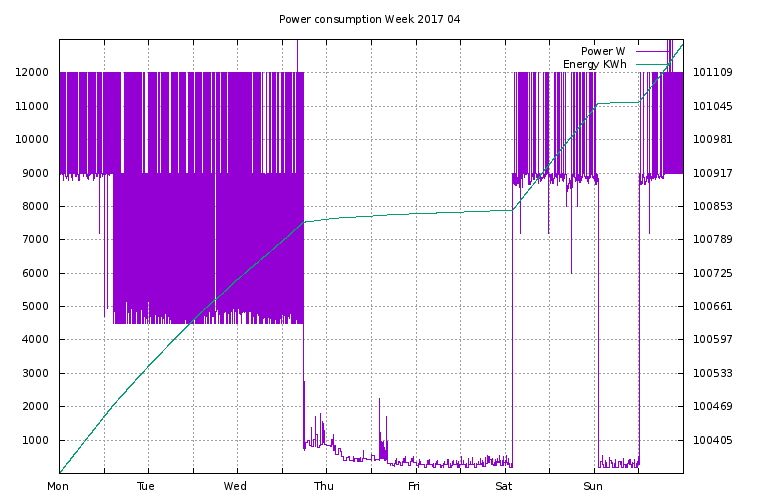Click the 101109 right-axis value

pyautogui.click(x=713, y=72)
